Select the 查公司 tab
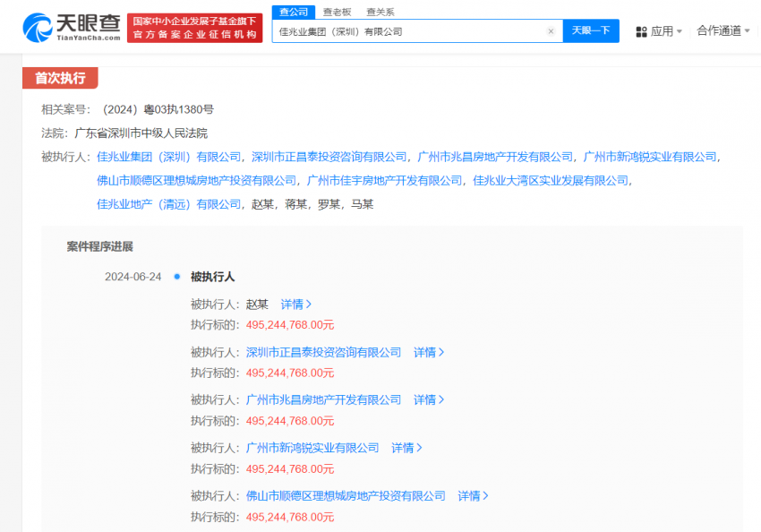This screenshot has height=532, width=761. (294, 13)
